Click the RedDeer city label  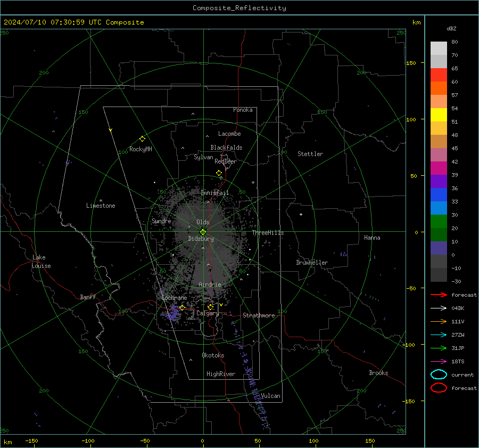226,161
